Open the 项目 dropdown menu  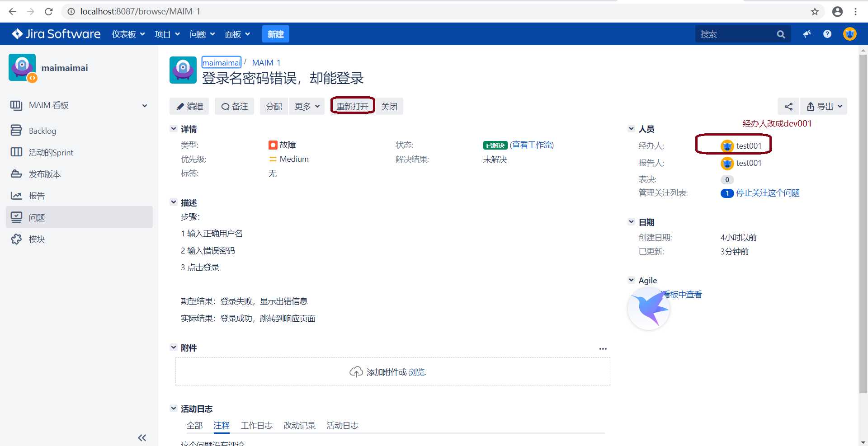click(x=167, y=34)
